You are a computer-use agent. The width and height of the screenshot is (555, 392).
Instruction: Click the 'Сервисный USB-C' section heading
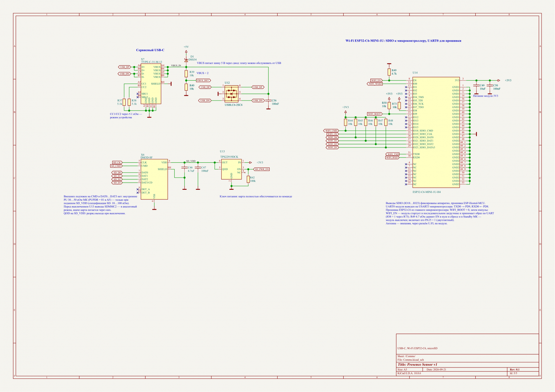click(x=150, y=50)
